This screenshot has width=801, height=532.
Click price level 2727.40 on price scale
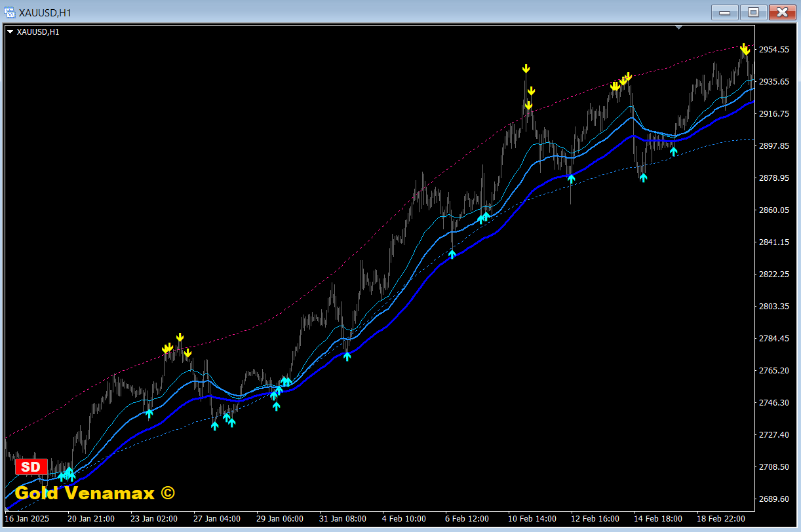774,435
